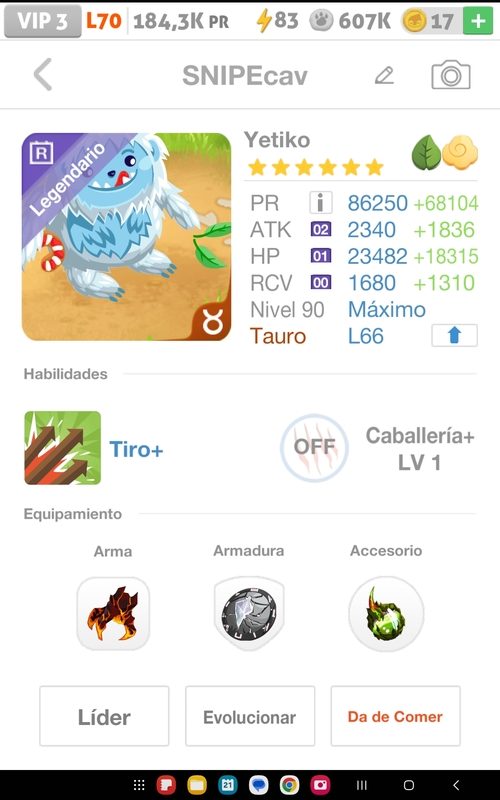The width and height of the screenshot is (500, 800).
Task: Tap the green leaf element icon
Action: (x=427, y=153)
